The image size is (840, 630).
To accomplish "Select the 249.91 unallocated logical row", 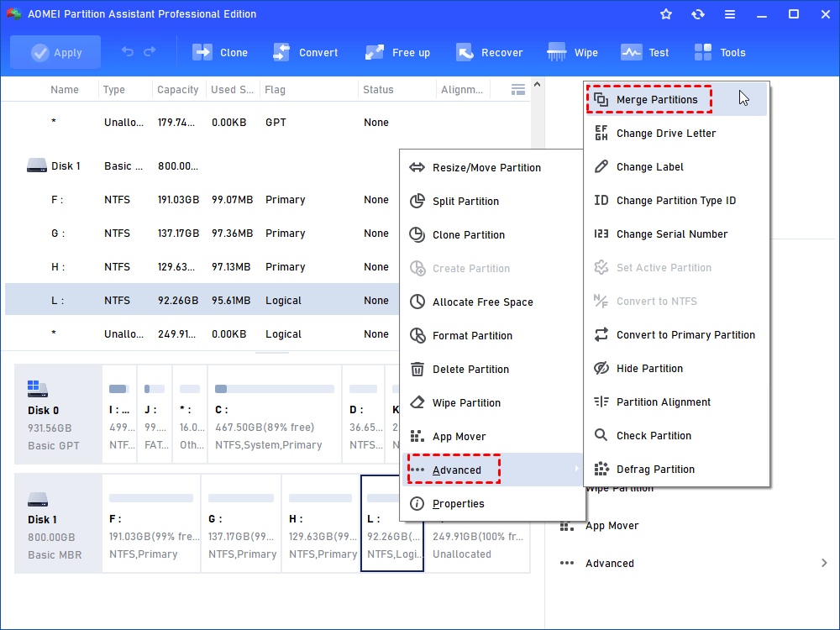I will tap(202, 333).
